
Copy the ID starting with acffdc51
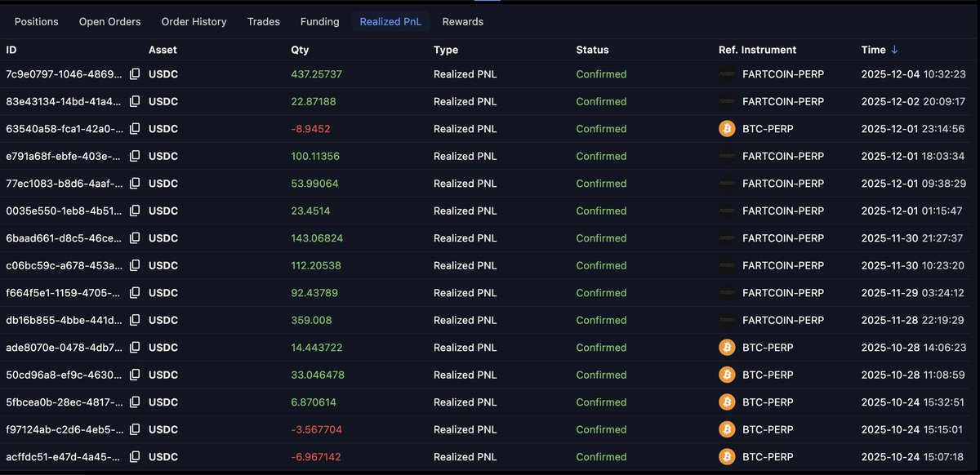(135, 457)
